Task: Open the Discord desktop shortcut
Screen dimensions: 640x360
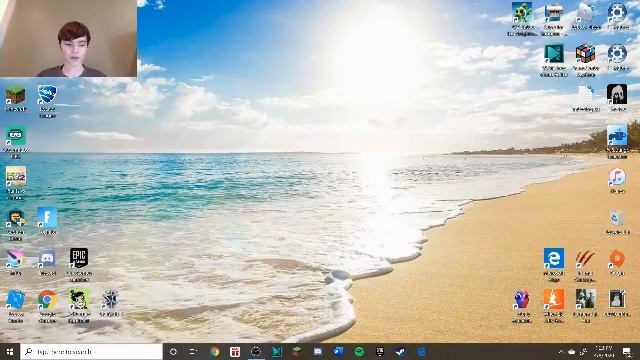Action: pos(47,262)
